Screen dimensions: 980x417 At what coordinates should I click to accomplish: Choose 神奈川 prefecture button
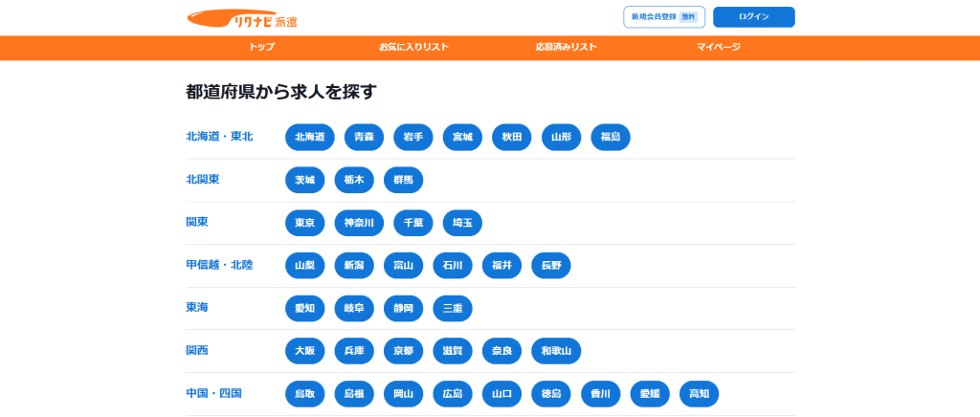point(364,223)
